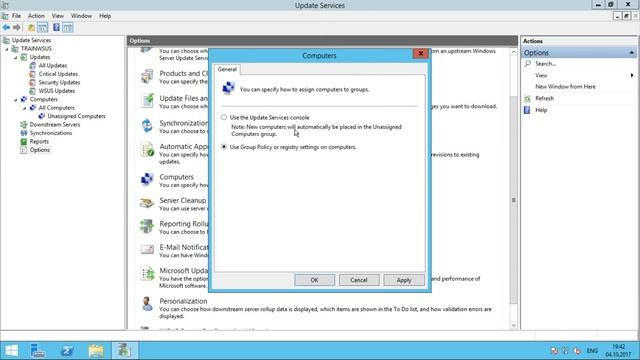This screenshot has height=360, width=640.
Task: Toggle the Show/Hide Action Pane icon
Action: click(68, 27)
